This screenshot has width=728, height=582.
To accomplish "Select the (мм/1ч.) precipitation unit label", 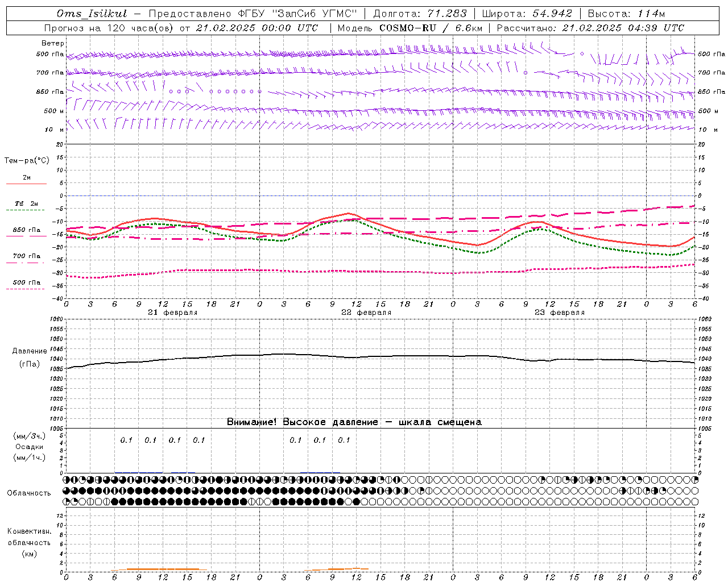I will pos(30,458).
